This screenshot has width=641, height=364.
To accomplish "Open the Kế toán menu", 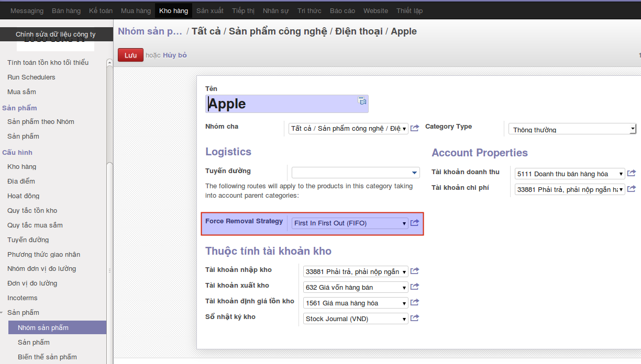I will click(101, 10).
